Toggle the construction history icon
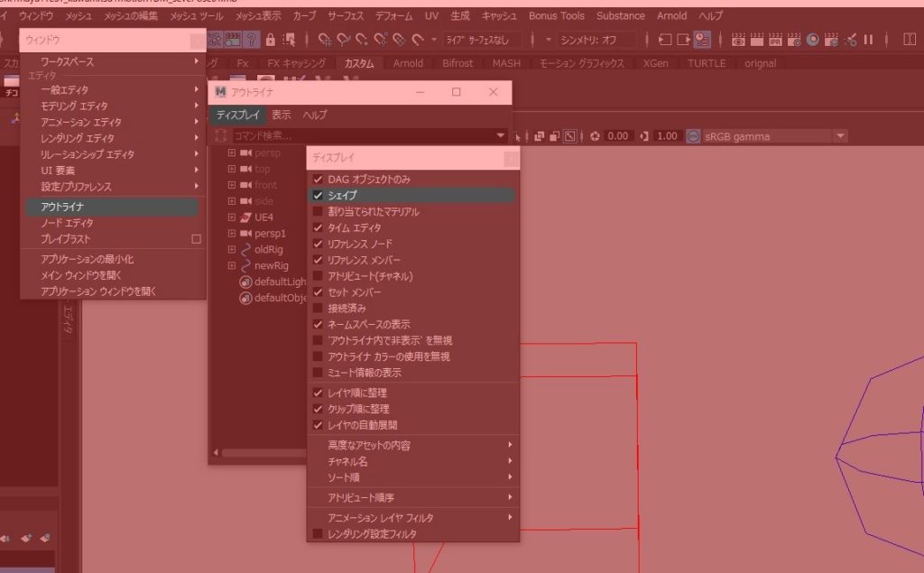924x573 pixels. tap(702, 40)
